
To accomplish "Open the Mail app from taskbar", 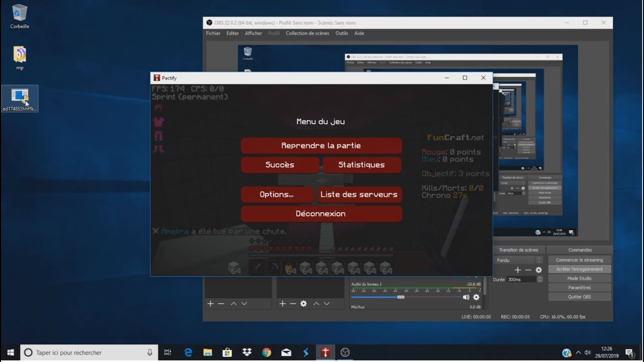I will pos(286,352).
